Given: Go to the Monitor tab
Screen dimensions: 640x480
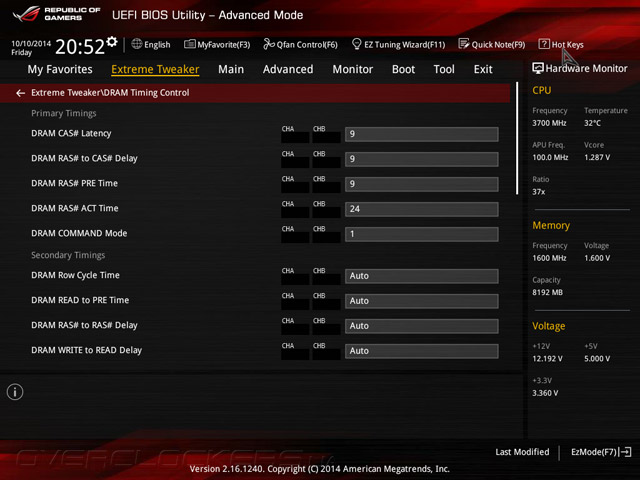Looking at the screenshot, I should pos(353,69).
